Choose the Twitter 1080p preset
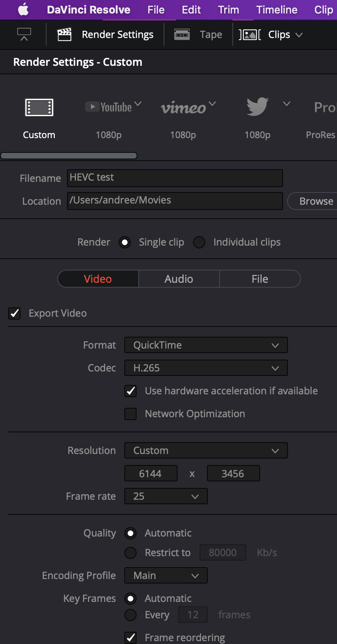The image size is (337, 644). click(257, 107)
